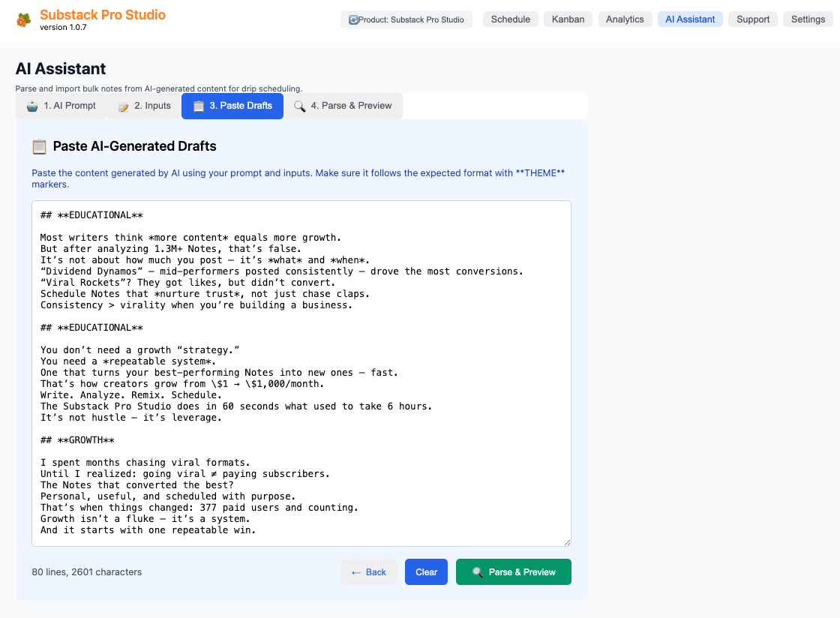Open Settings
This screenshot has height=618, width=840.
pyautogui.click(x=808, y=19)
